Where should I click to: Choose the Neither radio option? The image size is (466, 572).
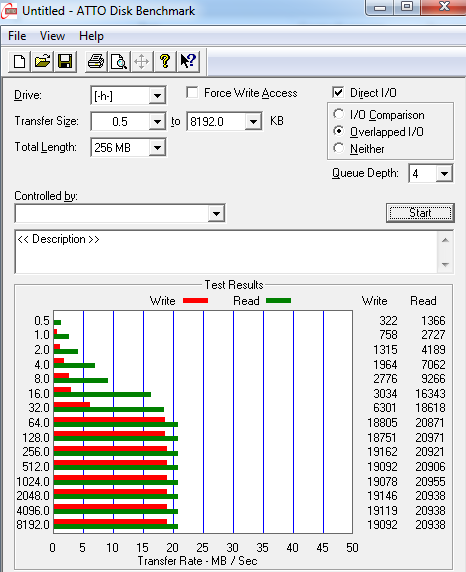[339, 148]
